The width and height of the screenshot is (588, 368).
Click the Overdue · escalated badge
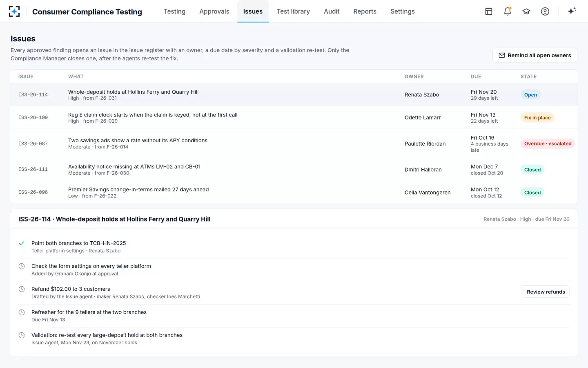(x=548, y=144)
